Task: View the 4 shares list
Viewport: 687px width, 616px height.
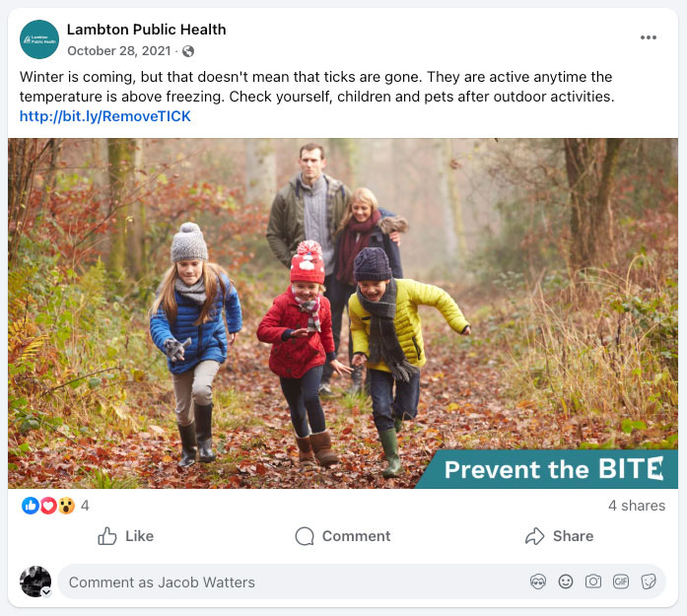Action: coord(637,506)
